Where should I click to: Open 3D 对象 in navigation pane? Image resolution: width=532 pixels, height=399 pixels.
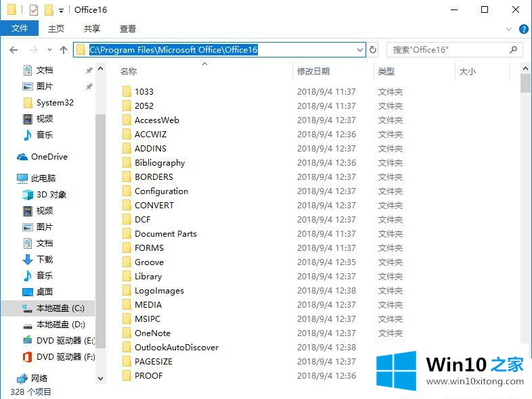point(51,195)
